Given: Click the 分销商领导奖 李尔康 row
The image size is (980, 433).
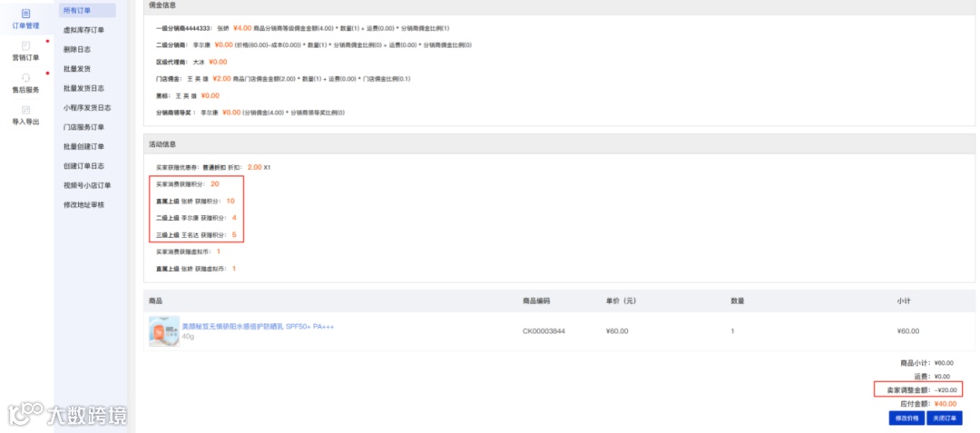Looking at the screenshot, I should click(x=250, y=113).
